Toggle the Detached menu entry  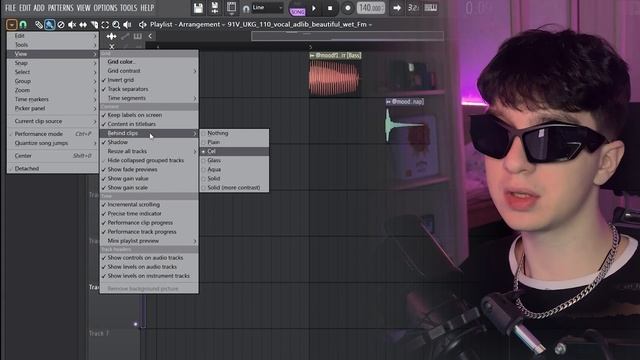pos(53,169)
